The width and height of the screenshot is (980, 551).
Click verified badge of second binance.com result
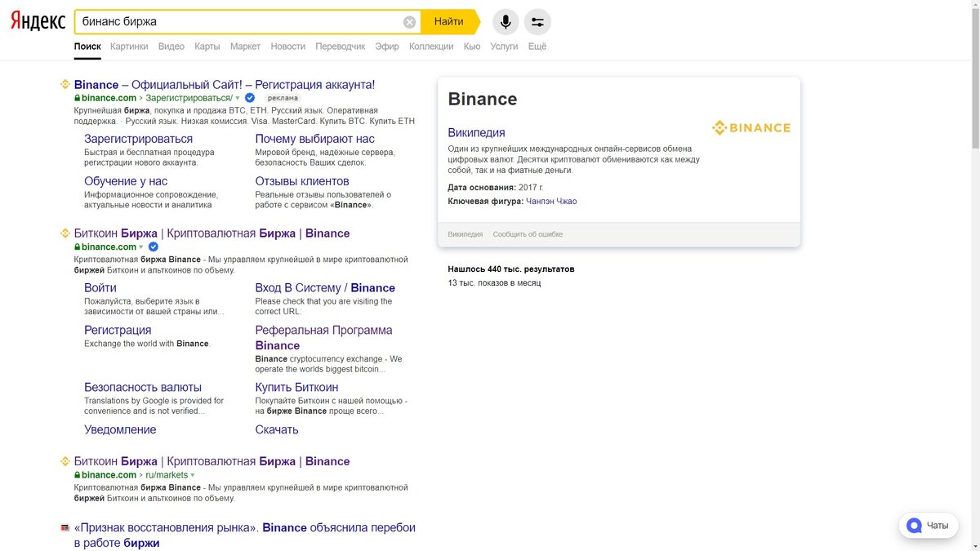[153, 247]
